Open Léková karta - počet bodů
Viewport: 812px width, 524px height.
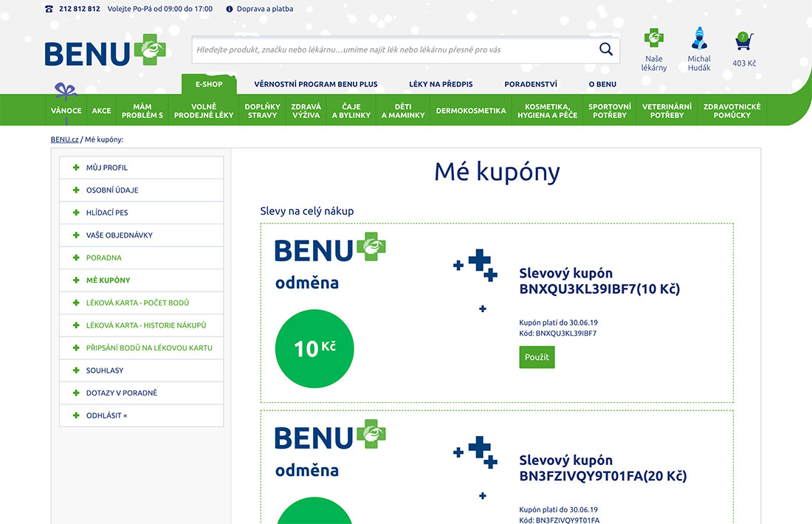(x=142, y=303)
